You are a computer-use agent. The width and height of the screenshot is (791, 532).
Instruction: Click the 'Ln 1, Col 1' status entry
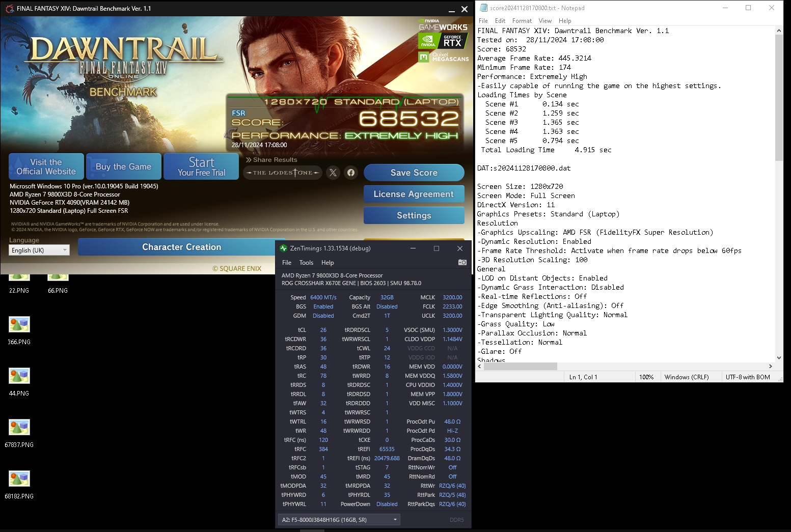[x=583, y=377]
